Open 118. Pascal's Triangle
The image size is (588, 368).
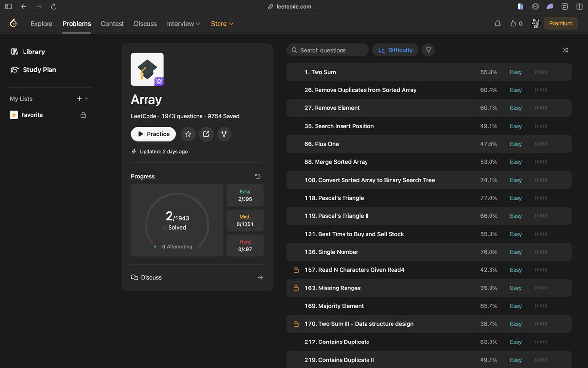pyautogui.click(x=334, y=198)
